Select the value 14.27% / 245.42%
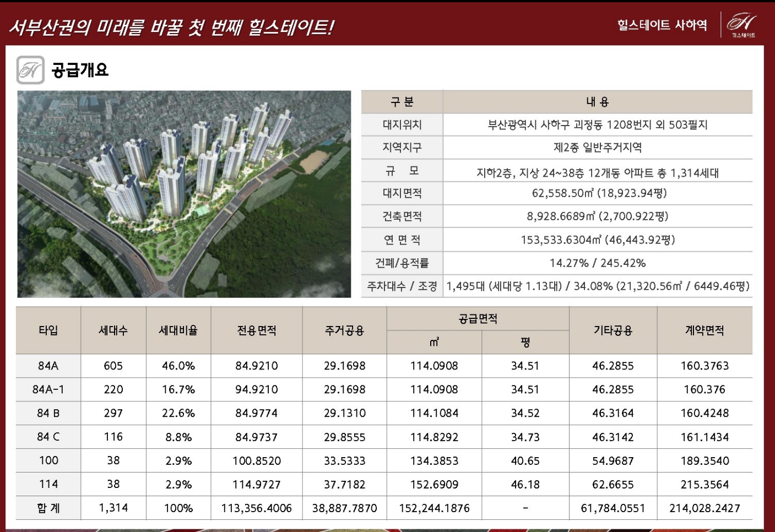This screenshot has width=775, height=532. (x=598, y=263)
